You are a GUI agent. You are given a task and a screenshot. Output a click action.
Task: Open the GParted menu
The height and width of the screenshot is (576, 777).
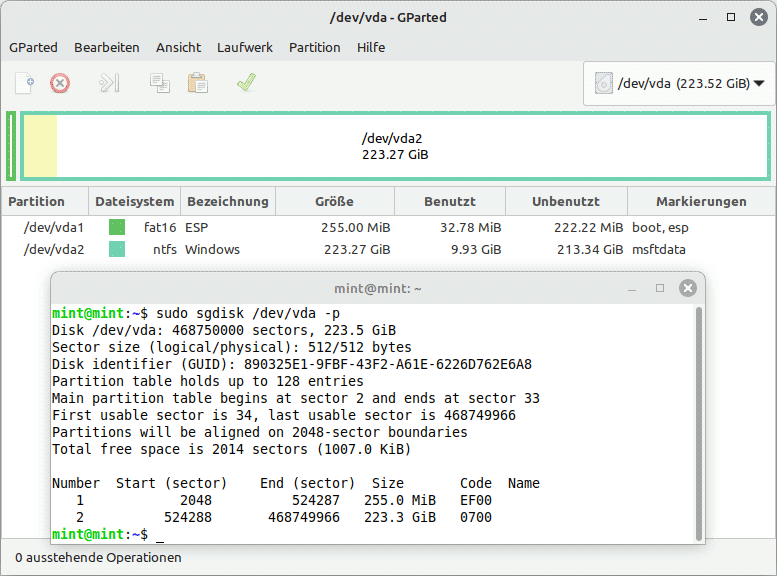pos(33,48)
